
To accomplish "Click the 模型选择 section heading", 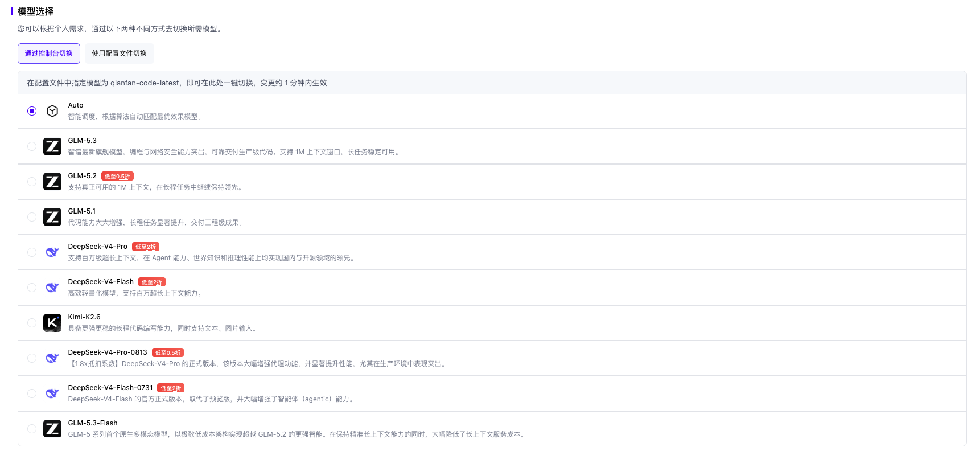I will [x=35, y=11].
